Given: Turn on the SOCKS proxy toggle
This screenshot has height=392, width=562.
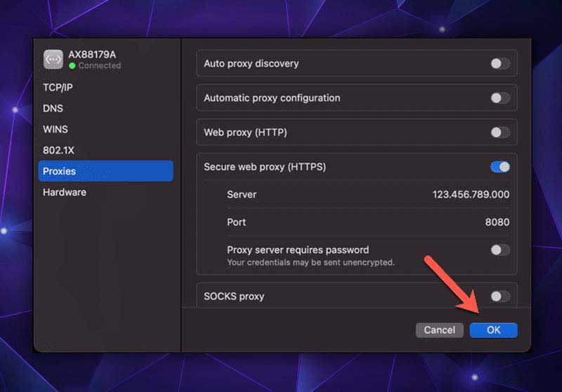Looking at the screenshot, I should (500, 296).
